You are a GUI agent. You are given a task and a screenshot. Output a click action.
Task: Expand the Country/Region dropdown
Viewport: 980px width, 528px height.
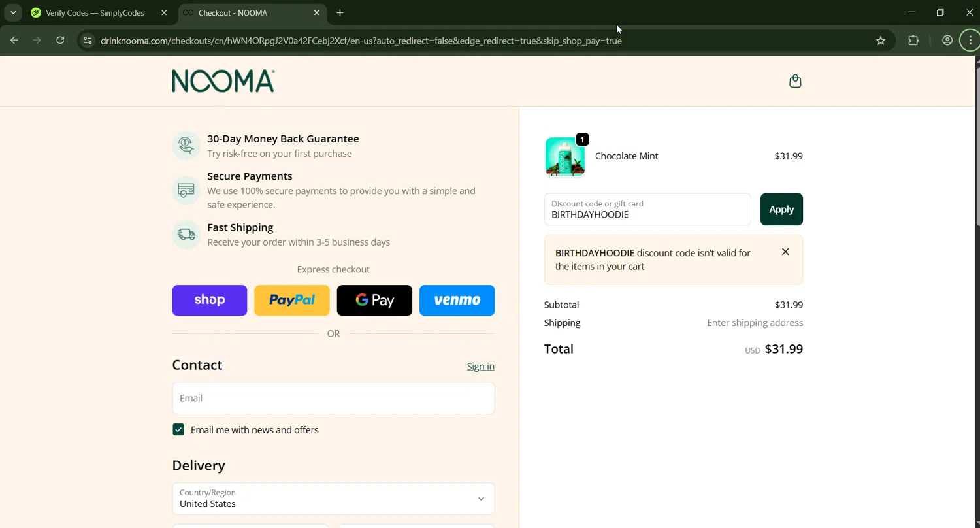(x=333, y=499)
